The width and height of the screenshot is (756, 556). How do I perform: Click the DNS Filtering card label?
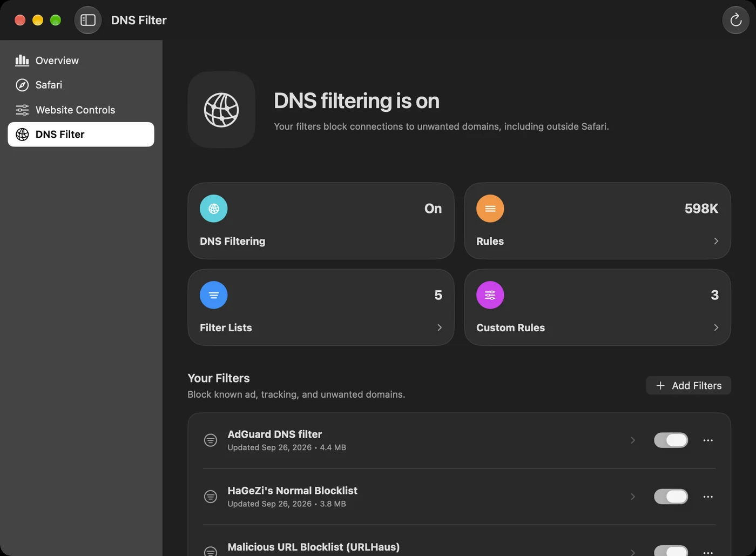click(x=232, y=241)
